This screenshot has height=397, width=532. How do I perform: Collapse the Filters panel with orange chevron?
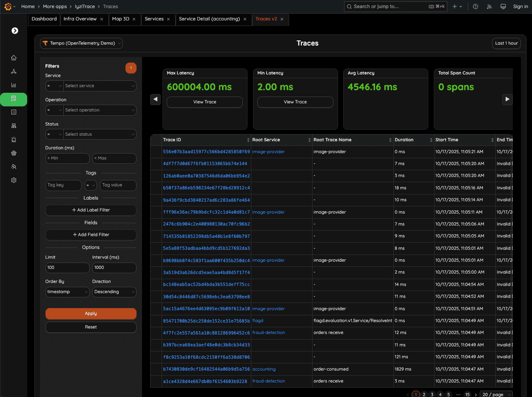point(131,68)
